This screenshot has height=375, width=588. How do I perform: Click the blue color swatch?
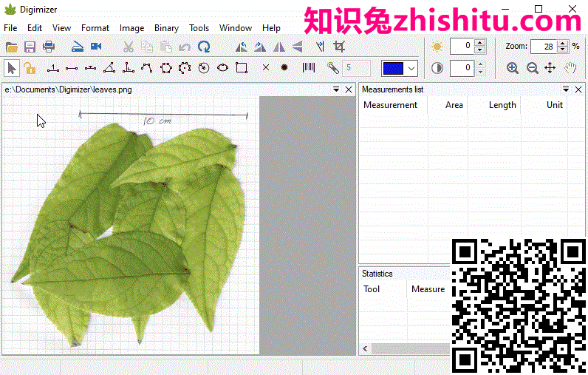tap(393, 68)
